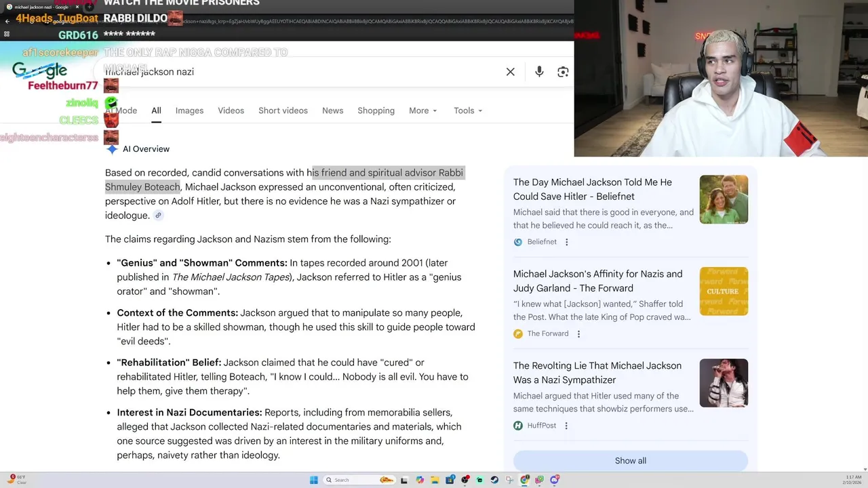Open search by image camera icon

pyautogui.click(x=563, y=72)
